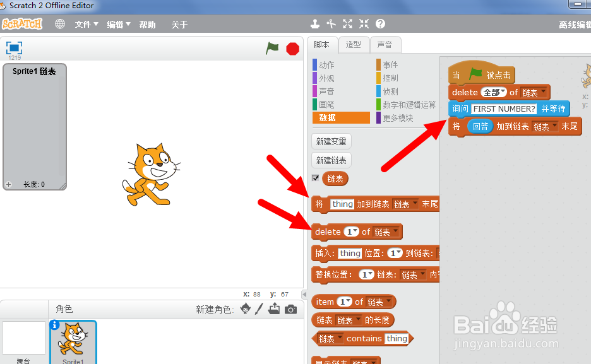Click the 链表 reporter block in palette
Image resolution: width=591 pixels, height=364 pixels.
tap(335, 179)
